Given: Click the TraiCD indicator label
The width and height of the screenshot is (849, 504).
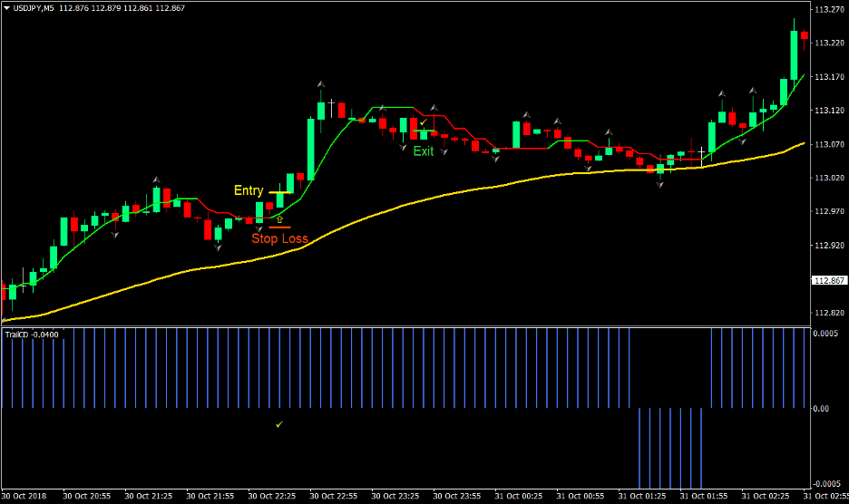Looking at the screenshot, I should 32,334.
